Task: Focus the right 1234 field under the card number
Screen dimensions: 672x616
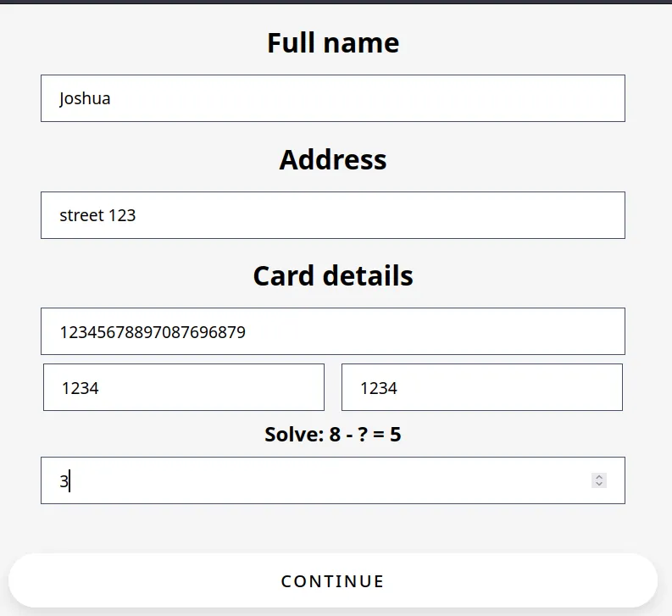Action: [482, 387]
